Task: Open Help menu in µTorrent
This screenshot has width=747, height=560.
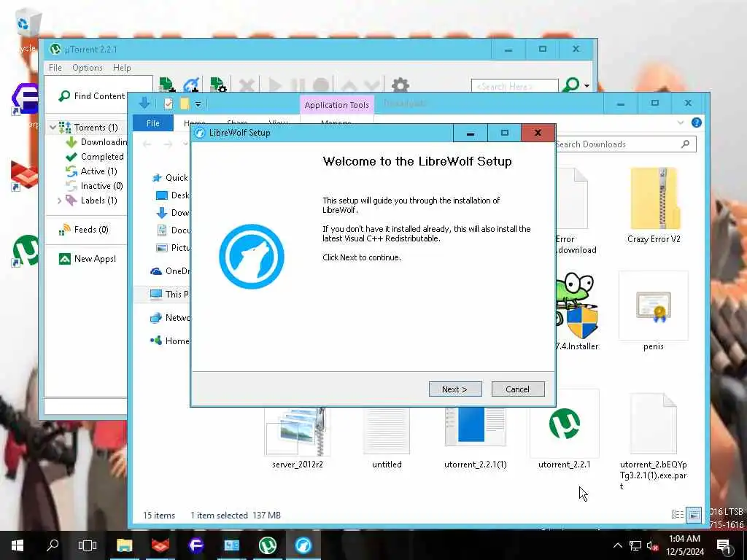Action: pyautogui.click(x=122, y=68)
